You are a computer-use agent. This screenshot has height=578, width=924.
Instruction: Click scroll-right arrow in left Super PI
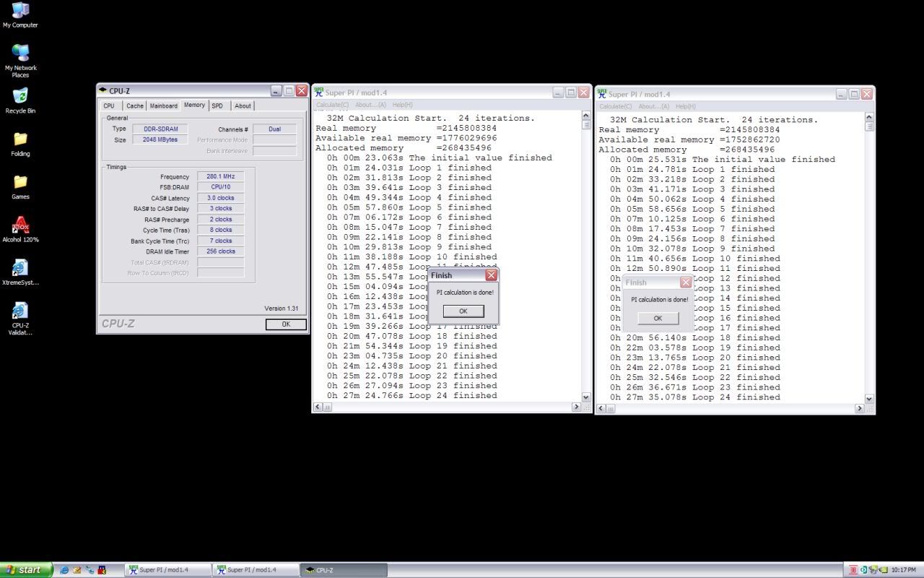(x=576, y=407)
